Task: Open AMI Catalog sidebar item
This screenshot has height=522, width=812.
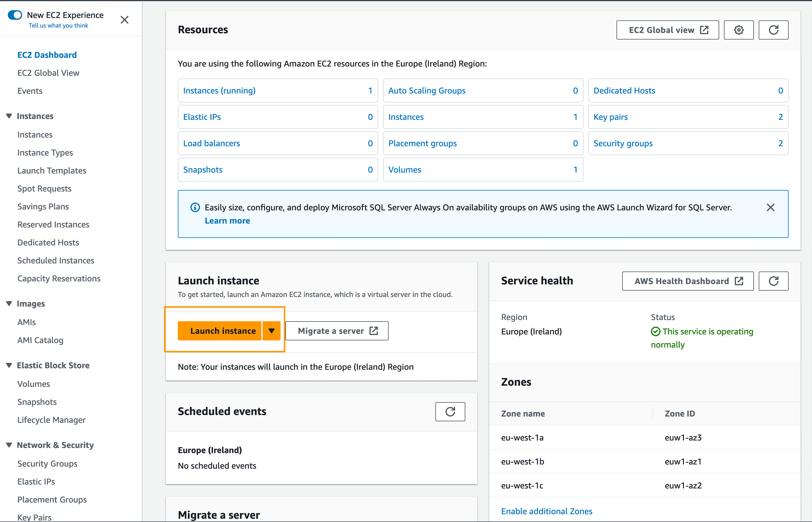Action: (40, 340)
